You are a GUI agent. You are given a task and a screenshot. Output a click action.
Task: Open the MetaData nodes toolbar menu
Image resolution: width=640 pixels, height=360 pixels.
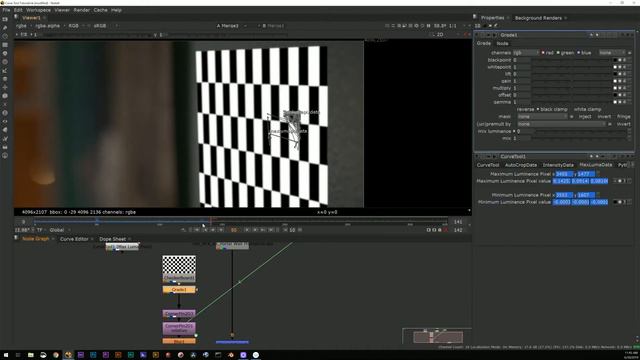tap(5, 130)
